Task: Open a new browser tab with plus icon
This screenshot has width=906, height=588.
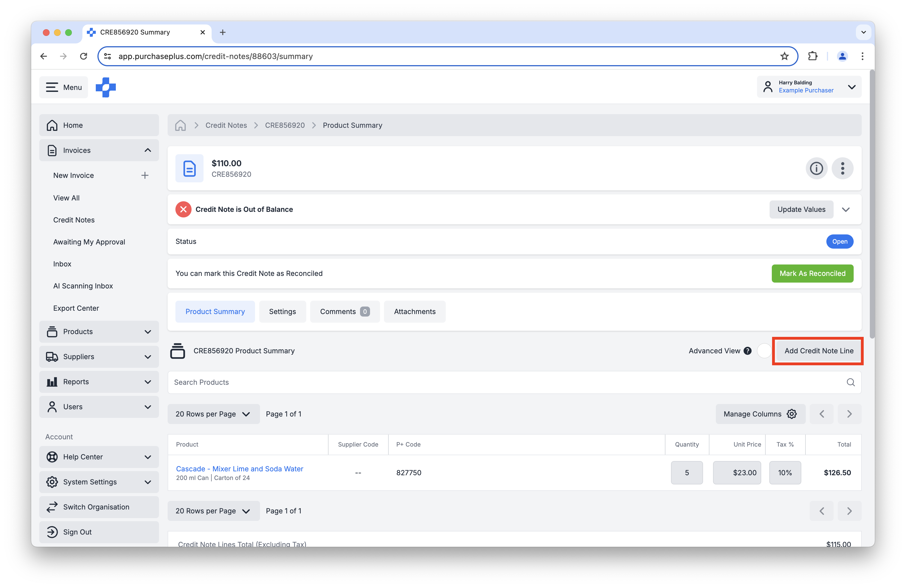Action: coord(223,32)
